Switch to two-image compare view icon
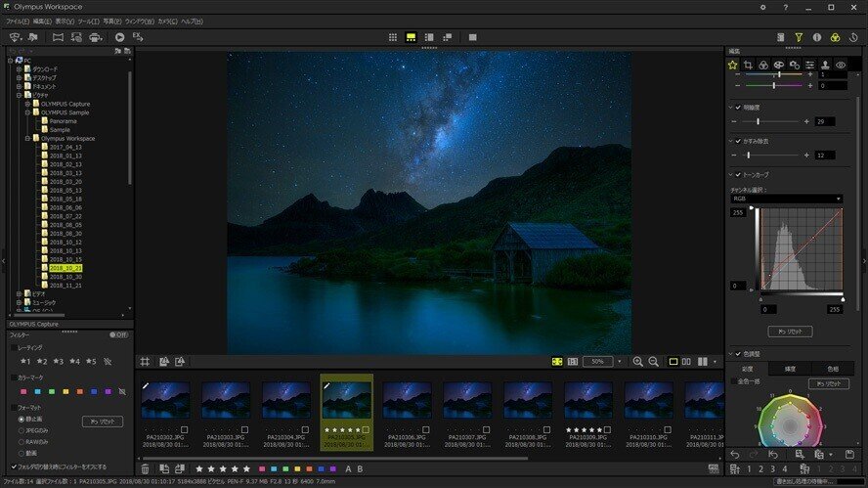The image size is (868, 488). pyautogui.click(x=686, y=362)
